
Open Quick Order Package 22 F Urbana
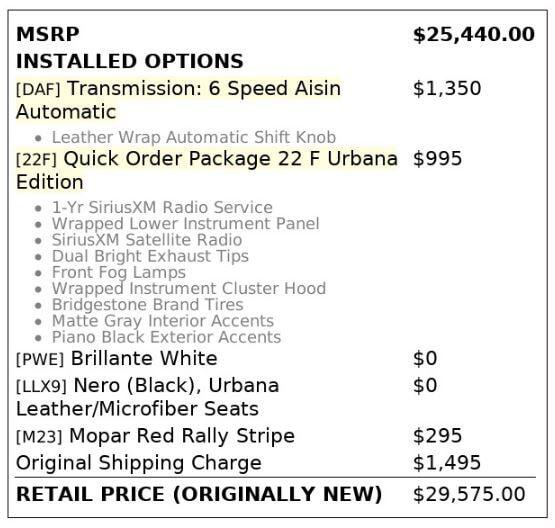pyautogui.click(x=207, y=170)
